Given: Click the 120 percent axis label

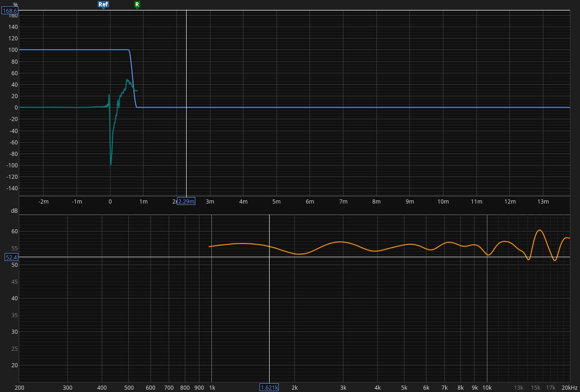Looking at the screenshot, I should [x=13, y=39].
